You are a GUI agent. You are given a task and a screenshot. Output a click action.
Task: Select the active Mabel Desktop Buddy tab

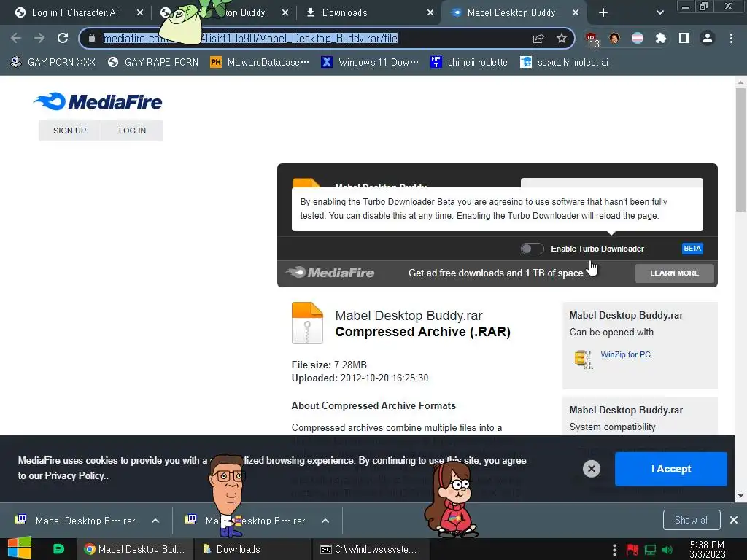[x=511, y=12]
